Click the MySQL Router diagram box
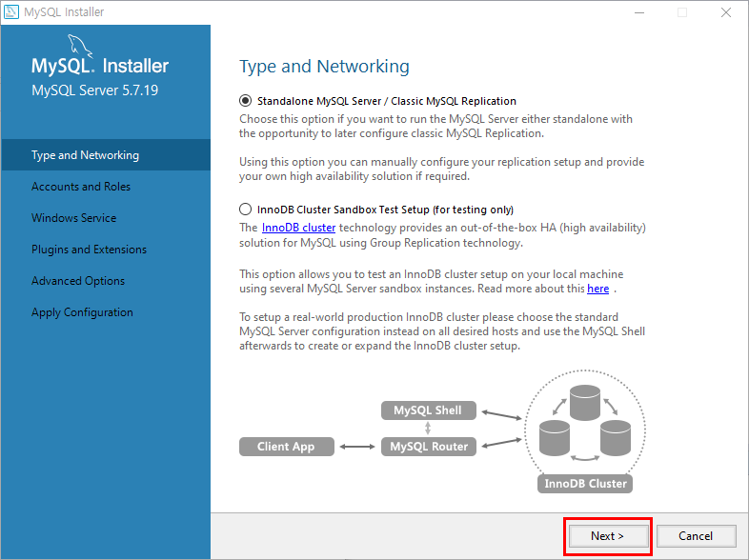This screenshot has width=749, height=560. coord(429,447)
